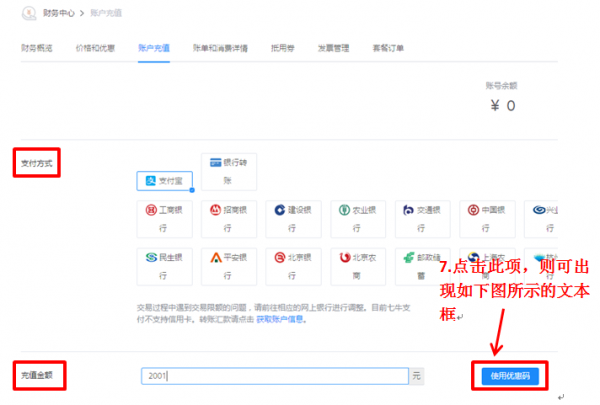Select 招商银行 bank logo card
This screenshot has height=405, width=600.
click(229, 219)
